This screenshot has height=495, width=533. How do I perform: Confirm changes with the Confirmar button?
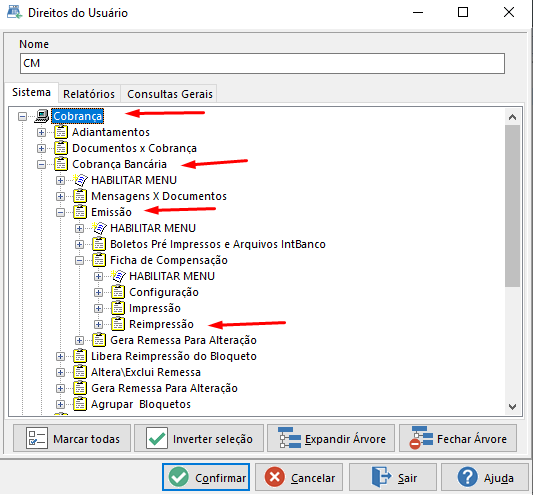[206, 477]
